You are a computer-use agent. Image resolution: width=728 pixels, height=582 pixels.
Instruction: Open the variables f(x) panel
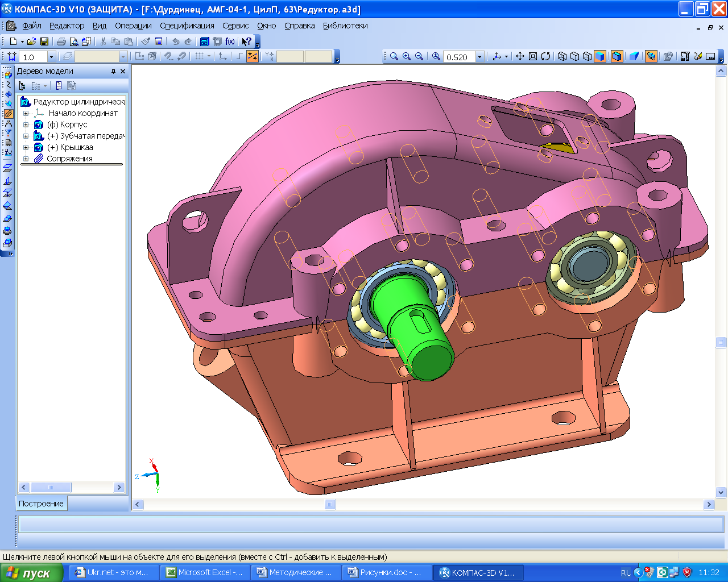[230, 41]
